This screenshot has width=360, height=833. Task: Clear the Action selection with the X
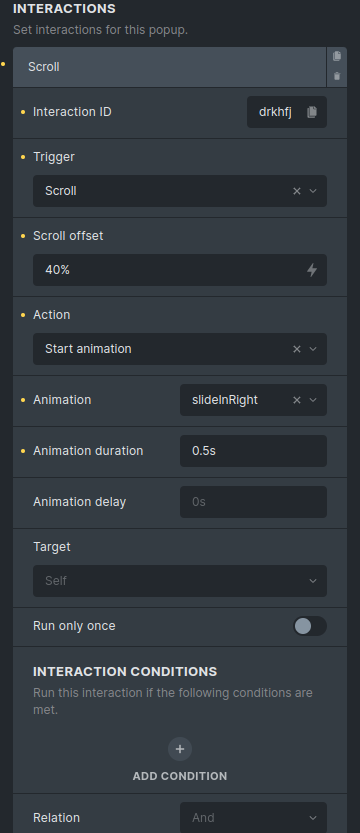297,349
